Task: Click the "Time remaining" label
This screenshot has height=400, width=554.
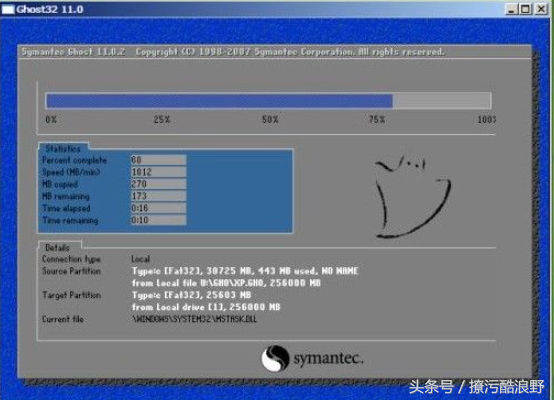Action: pos(70,220)
